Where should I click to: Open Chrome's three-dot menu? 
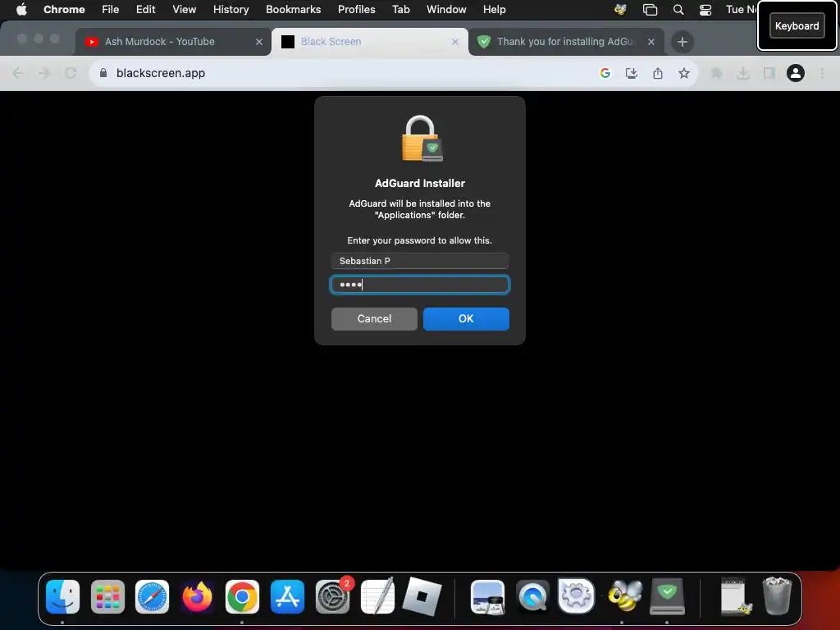tap(822, 73)
